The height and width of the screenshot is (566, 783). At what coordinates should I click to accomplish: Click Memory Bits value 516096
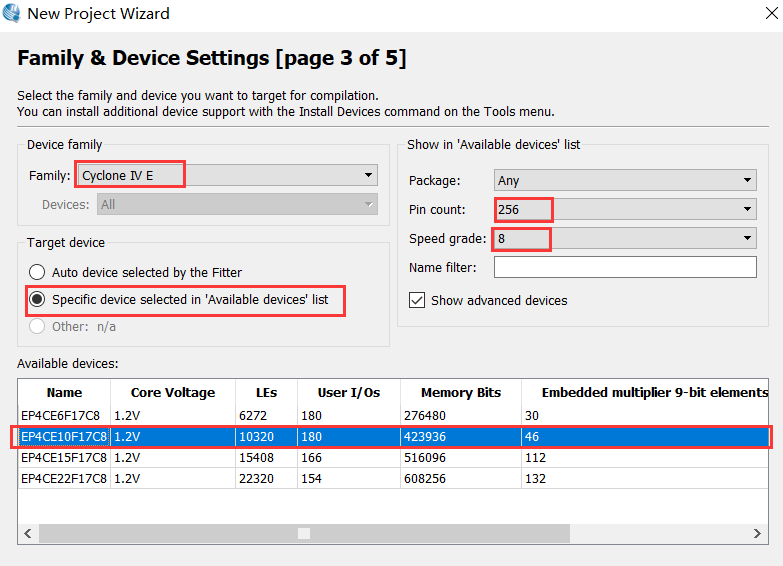(x=425, y=458)
